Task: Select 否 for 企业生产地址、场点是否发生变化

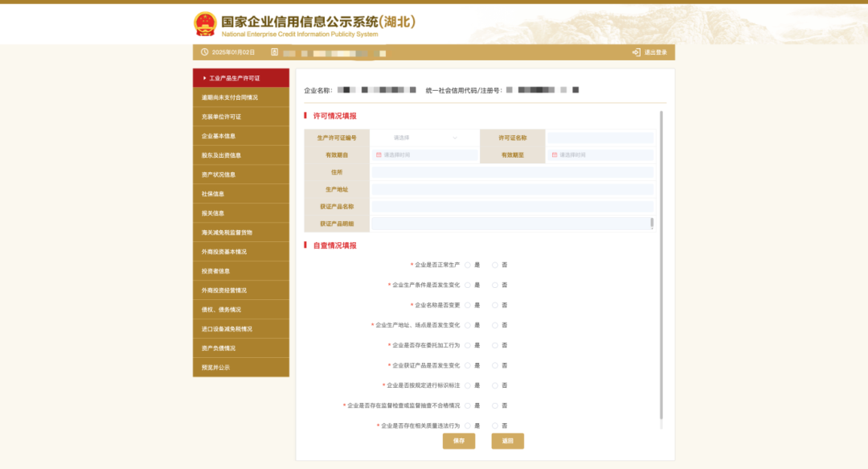Action: 495,326
